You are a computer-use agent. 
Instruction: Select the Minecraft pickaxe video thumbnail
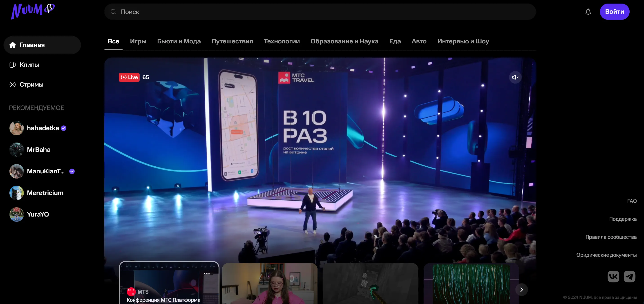point(370,284)
